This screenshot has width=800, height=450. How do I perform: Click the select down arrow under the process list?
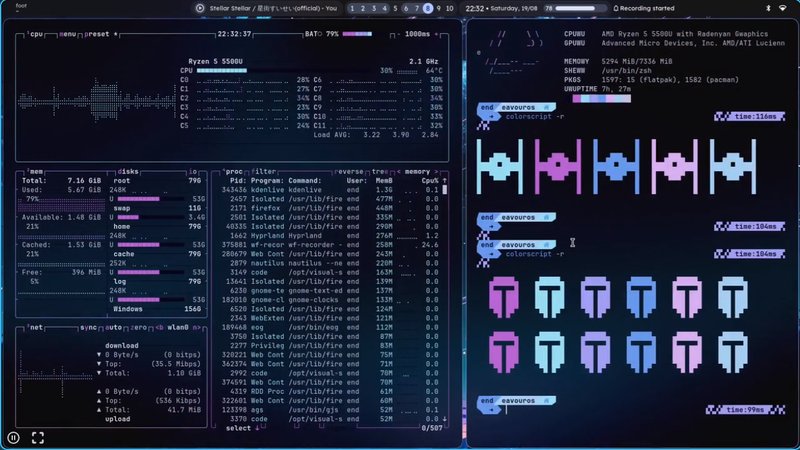point(256,428)
